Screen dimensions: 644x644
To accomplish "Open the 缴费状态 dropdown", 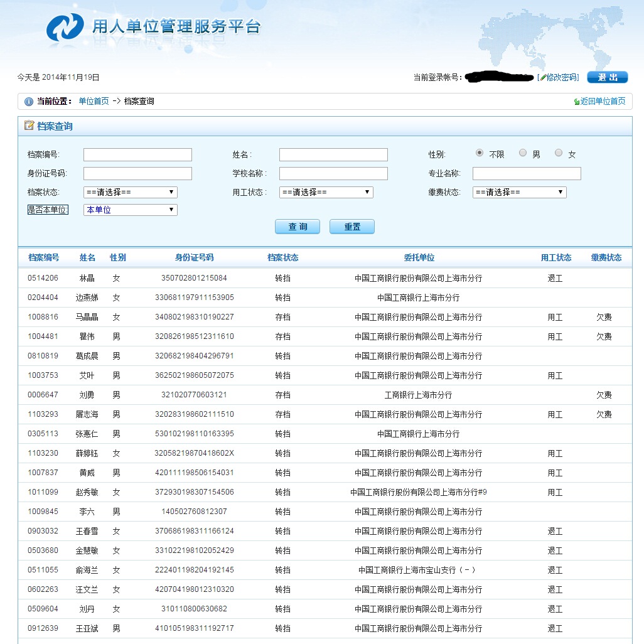I will point(520,192).
